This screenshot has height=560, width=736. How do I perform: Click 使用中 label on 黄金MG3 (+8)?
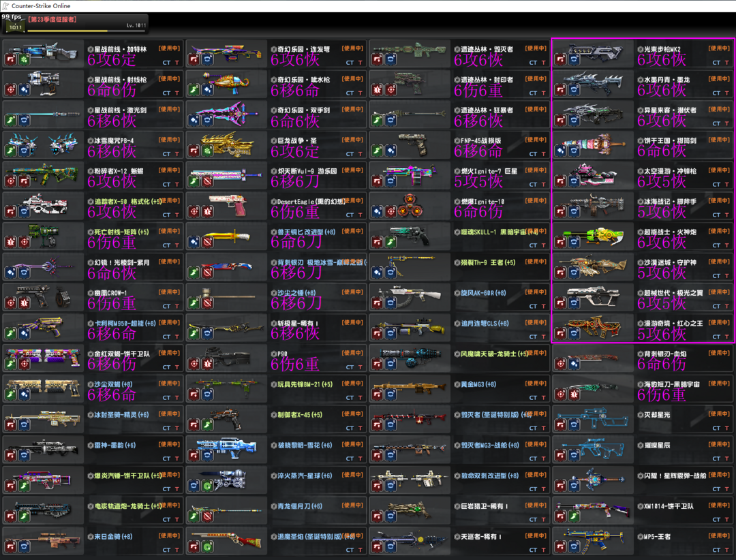536,384
